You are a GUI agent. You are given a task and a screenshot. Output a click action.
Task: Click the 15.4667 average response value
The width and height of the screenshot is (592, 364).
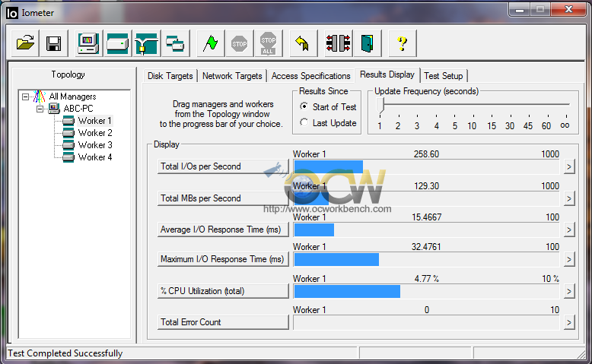click(x=427, y=217)
